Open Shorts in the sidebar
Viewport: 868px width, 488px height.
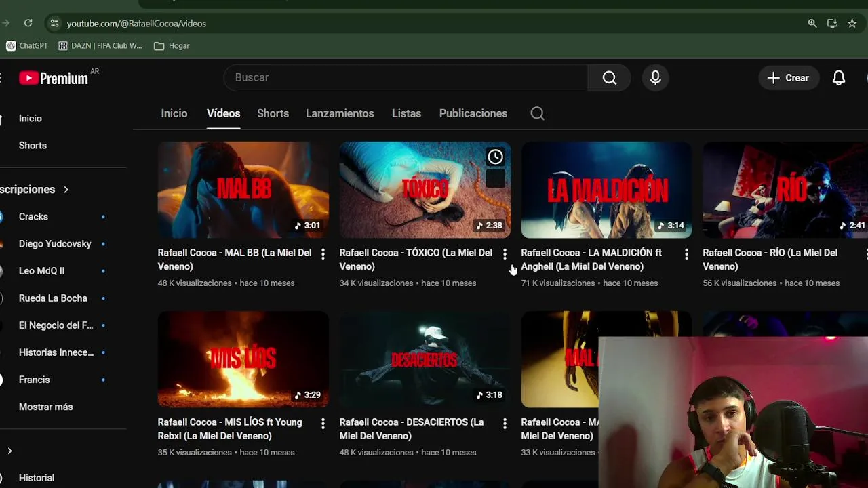[33, 146]
